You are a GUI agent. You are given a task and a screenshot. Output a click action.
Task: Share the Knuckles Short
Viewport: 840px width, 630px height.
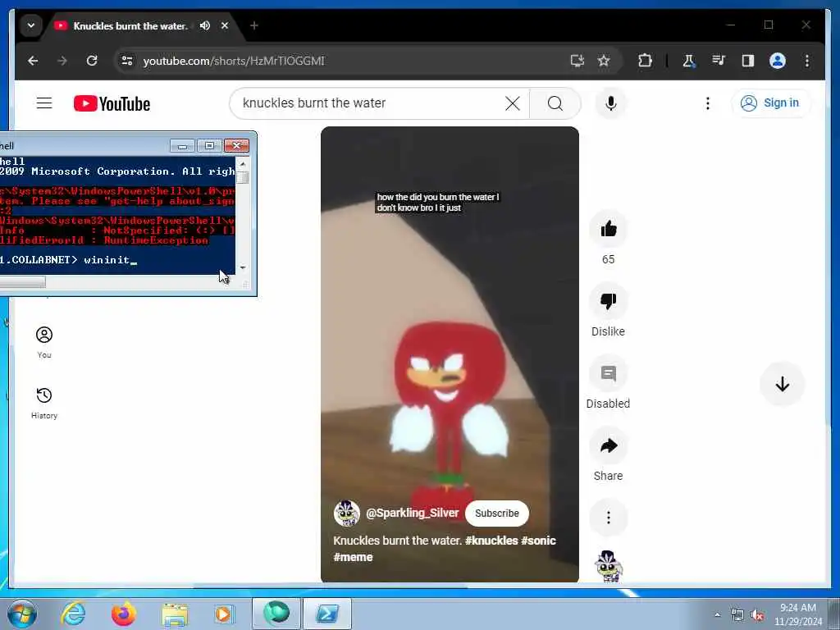pos(608,445)
